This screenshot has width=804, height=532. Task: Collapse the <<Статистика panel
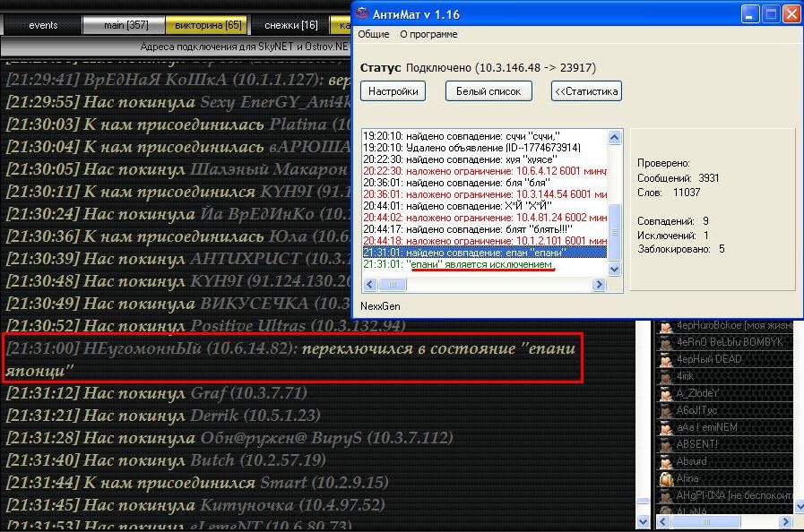585,90
